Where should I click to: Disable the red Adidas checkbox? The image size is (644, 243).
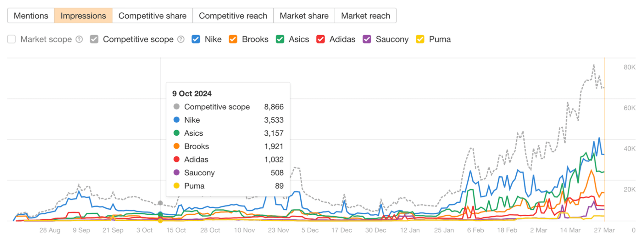click(x=320, y=39)
